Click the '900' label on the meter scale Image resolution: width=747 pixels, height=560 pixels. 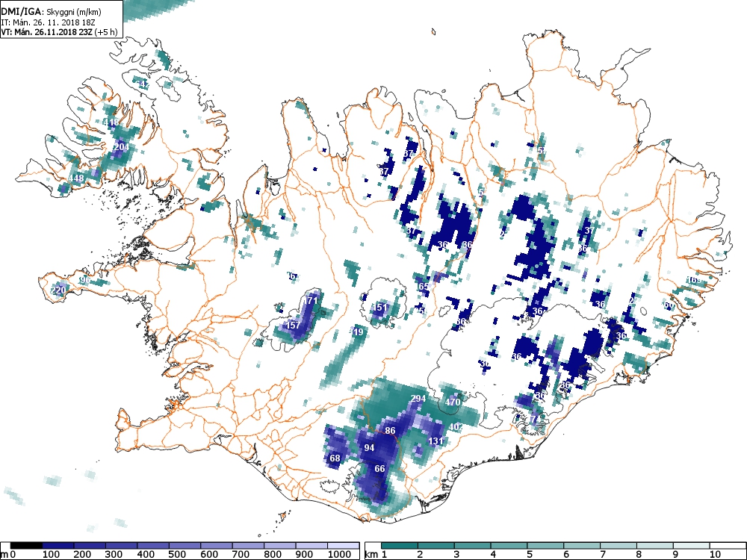point(305,554)
